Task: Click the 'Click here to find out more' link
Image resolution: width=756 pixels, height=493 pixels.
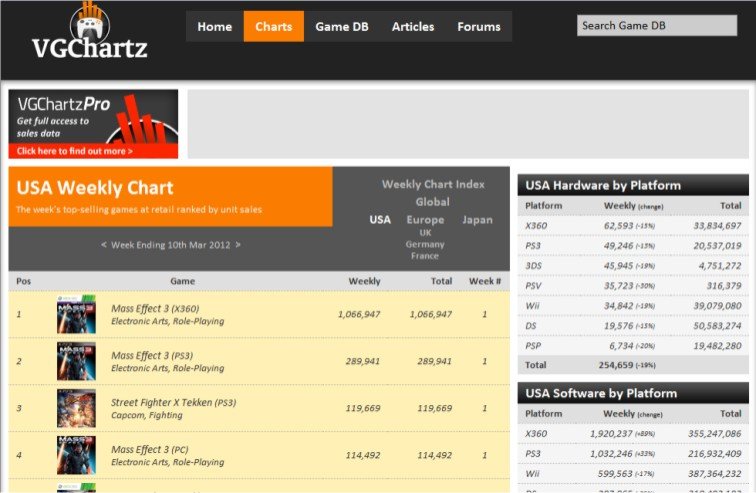Action: click(75, 151)
